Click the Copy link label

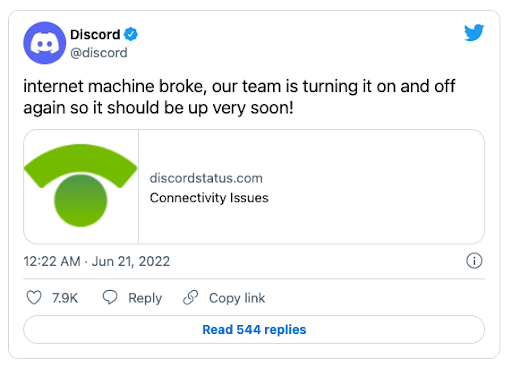tap(237, 298)
